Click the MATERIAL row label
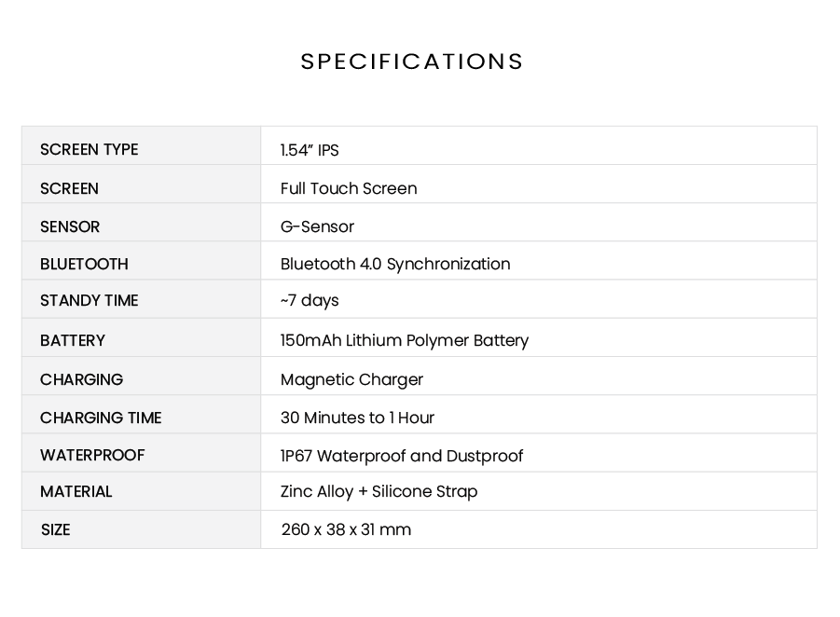 tap(76, 491)
